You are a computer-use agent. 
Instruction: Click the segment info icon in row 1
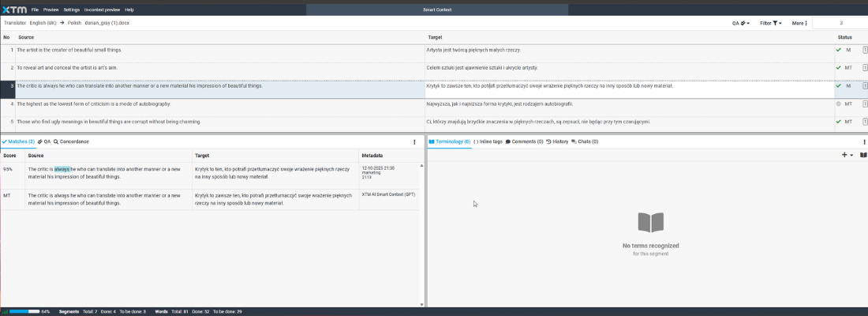tap(865, 50)
